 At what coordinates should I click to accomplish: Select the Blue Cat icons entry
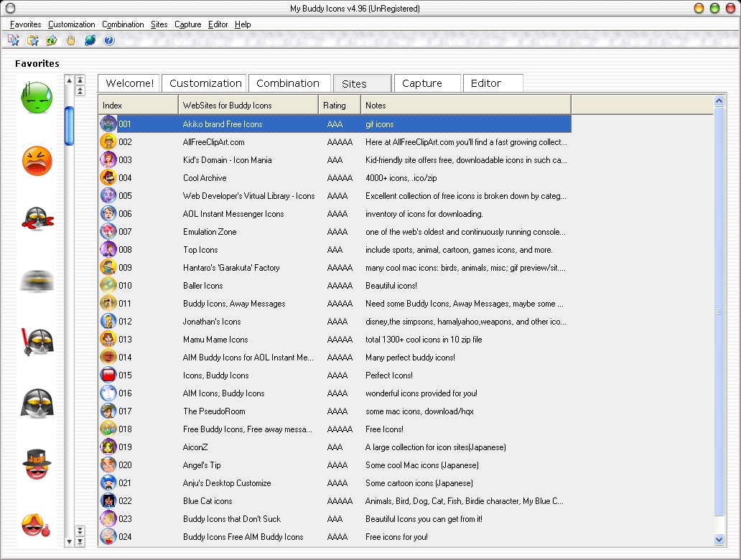(335, 501)
